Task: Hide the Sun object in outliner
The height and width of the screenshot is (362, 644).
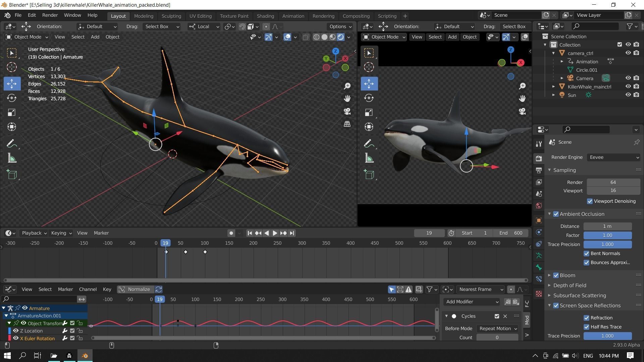Action: tap(628, 95)
